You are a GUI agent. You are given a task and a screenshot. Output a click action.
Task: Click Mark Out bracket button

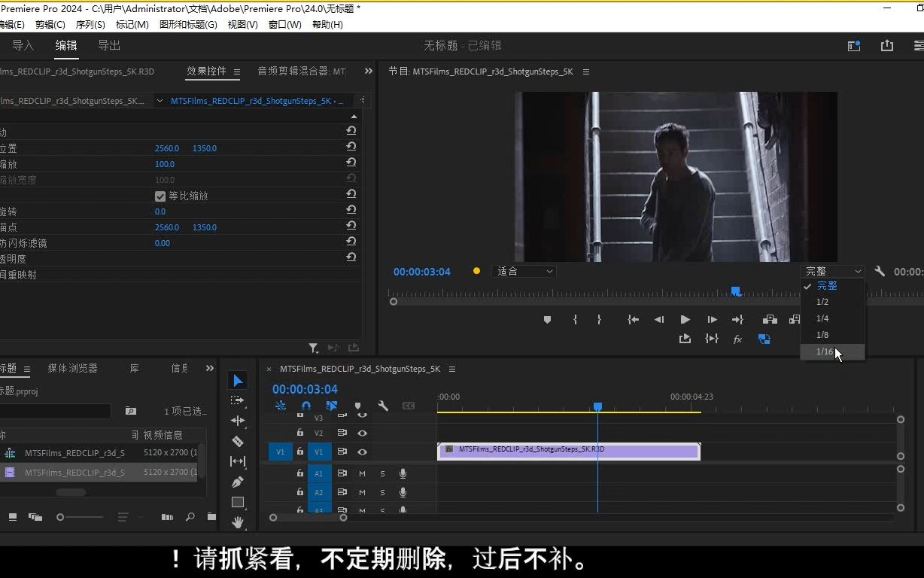599,320
